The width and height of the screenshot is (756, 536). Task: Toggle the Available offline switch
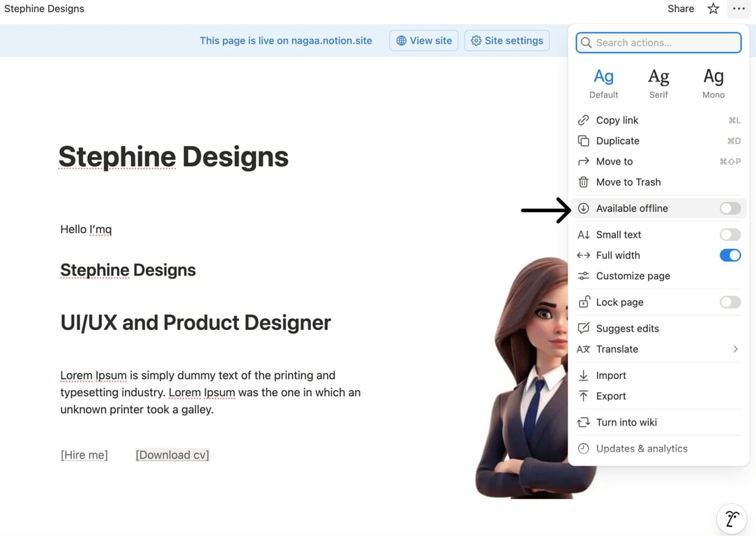click(x=730, y=208)
